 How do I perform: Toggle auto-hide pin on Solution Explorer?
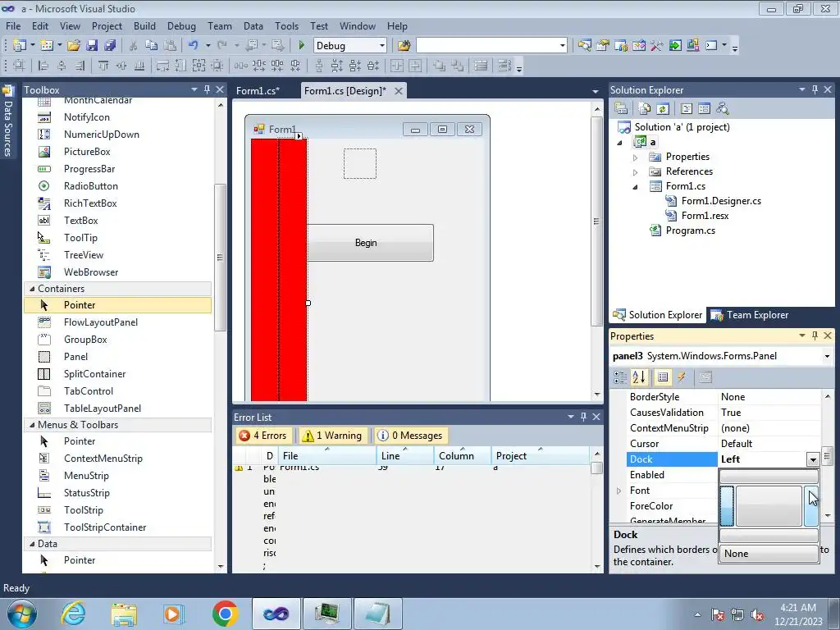pos(815,89)
